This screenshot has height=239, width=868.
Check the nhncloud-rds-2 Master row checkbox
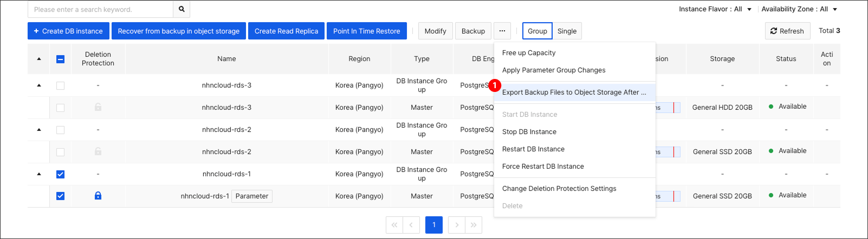[60, 152]
